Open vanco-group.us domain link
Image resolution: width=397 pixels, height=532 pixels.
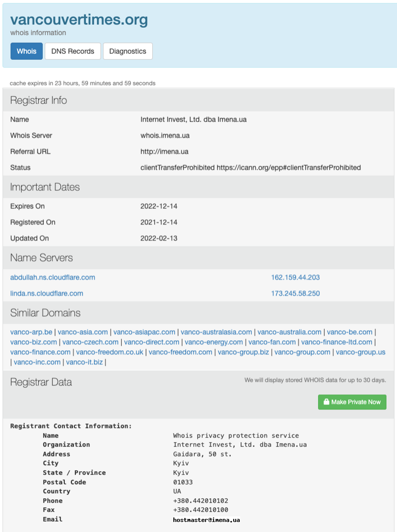(x=360, y=352)
